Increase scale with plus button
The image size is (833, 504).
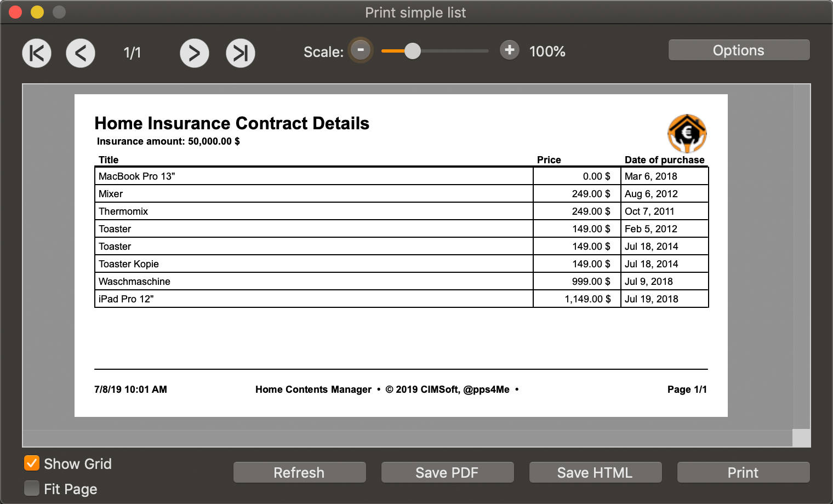pos(510,50)
